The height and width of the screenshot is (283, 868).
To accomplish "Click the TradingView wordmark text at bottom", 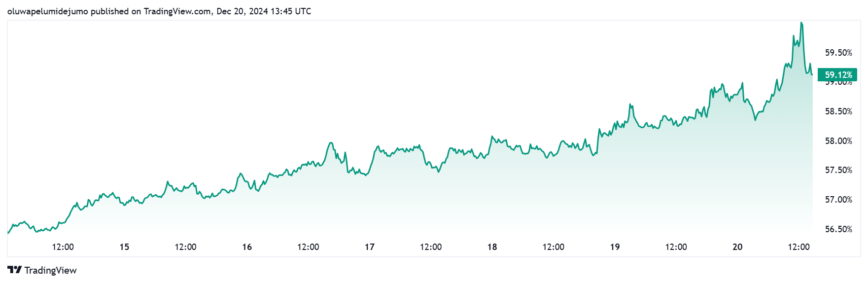I will (x=50, y=270).
